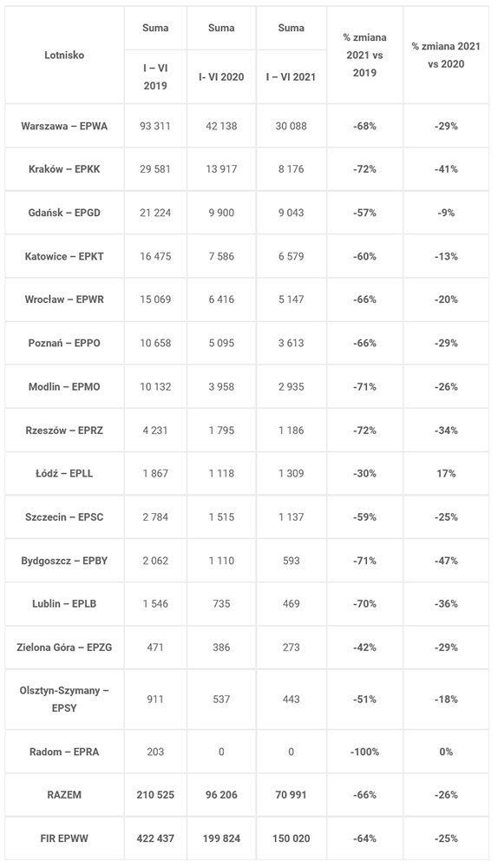Click the FIR EPWW row label
This screenshot has width=498, height=868.
tap(64, 838)
